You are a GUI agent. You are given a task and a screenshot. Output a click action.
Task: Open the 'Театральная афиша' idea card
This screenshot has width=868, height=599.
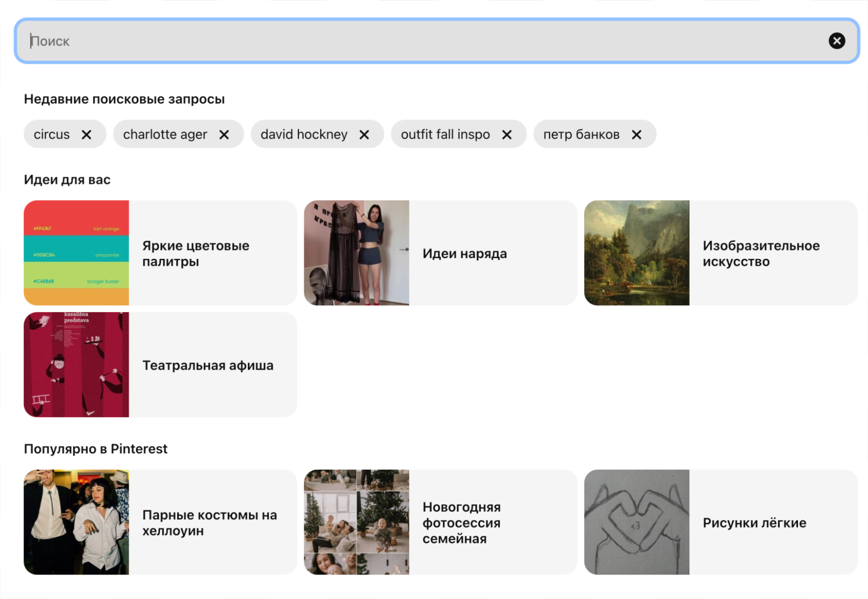160,364
